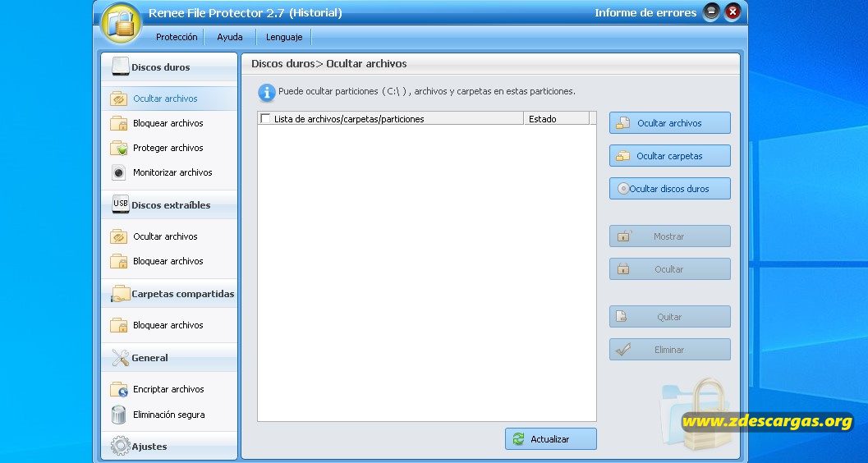
Task: Click the gold padlock application logo
Action: point(122,23)
